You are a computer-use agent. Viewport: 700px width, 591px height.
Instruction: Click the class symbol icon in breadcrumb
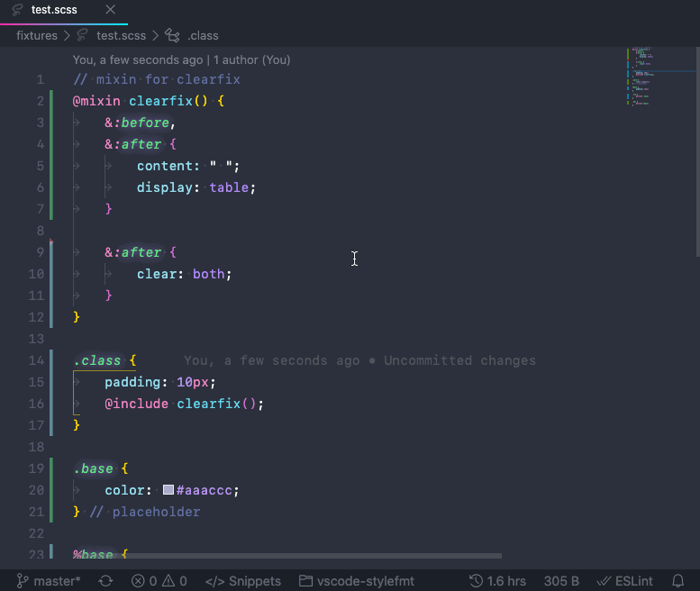coord(172,35)
